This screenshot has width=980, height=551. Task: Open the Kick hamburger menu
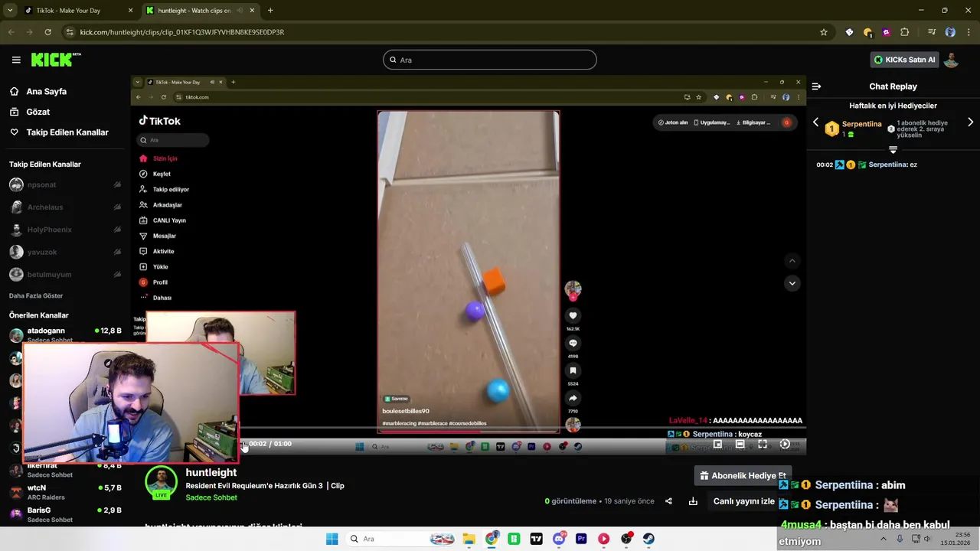[16, 60]
